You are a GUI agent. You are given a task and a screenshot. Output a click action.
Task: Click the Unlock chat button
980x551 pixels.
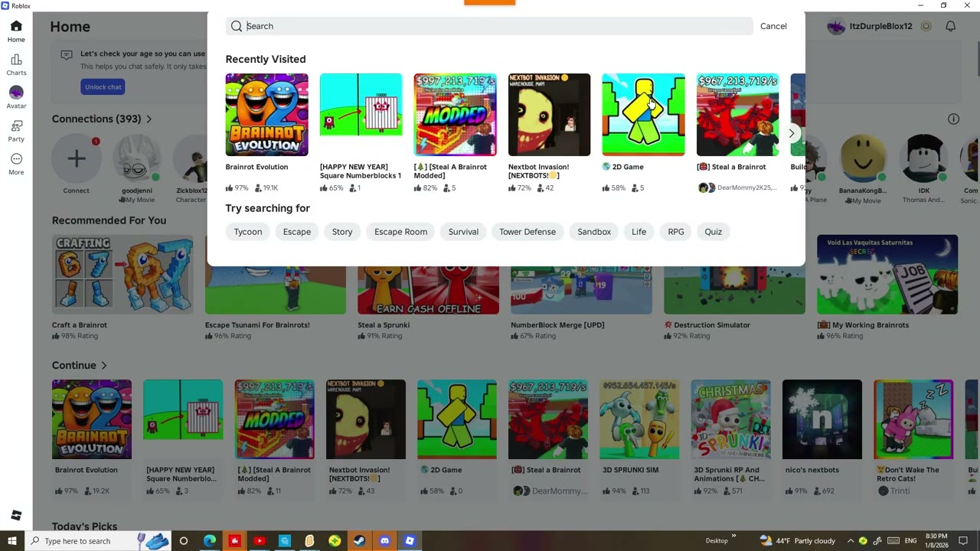coord(103,86)
